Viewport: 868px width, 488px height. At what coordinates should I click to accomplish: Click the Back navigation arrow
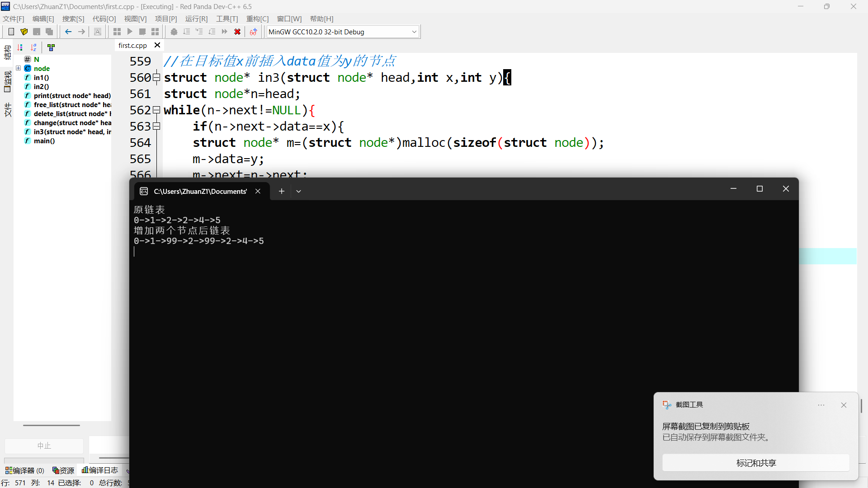(x=68, y=32)
